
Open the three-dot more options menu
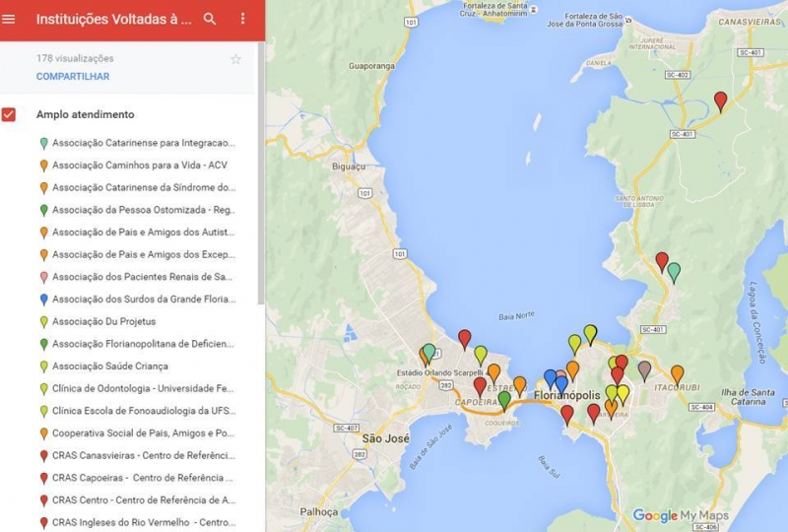pos(242,19)
